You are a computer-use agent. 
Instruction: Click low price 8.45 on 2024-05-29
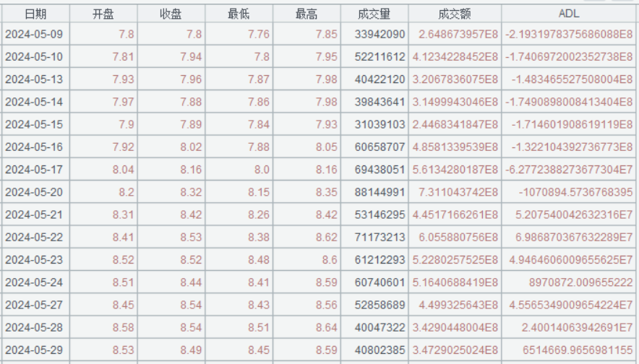point(259,350)
